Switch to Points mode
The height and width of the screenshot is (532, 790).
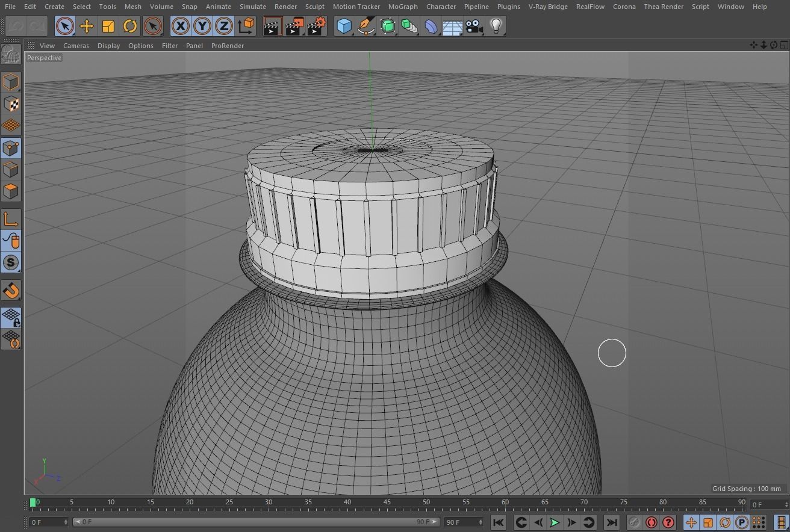coord(11,148)
